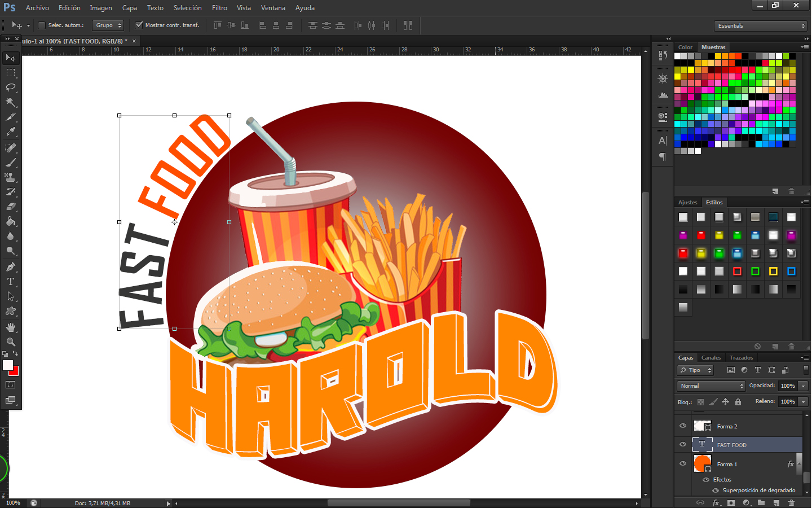Select the Rectangular Marquee tool
The height and width of the screenshot is (508, 812).
click(x=11, y=73)
